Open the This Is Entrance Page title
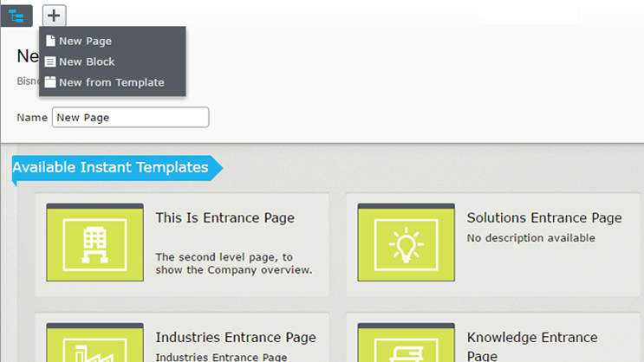The height and width of the screenshot is (362, 644). point(225,217)
